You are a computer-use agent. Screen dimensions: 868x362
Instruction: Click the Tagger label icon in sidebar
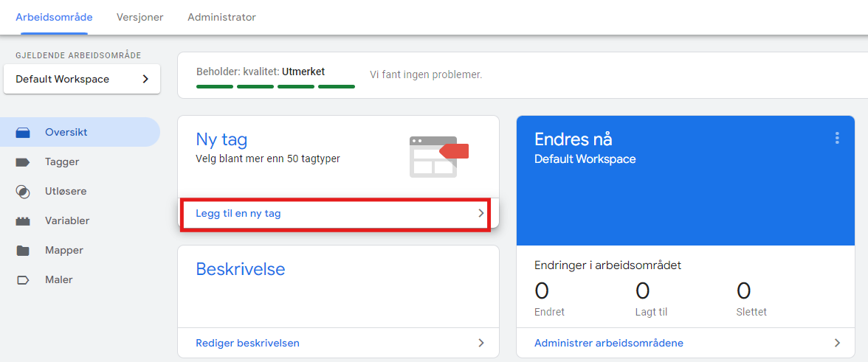23,162
